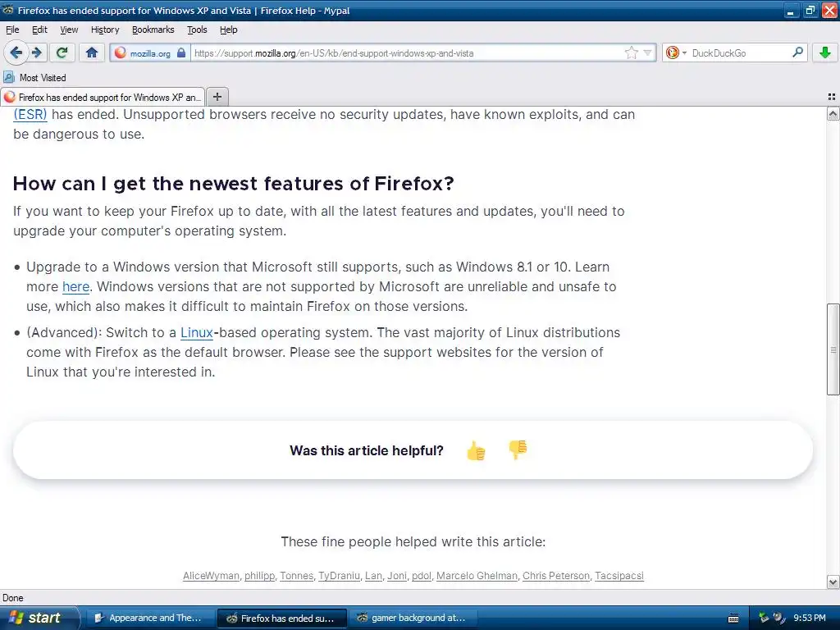Follow the 'here' link about Windows versions
Viewport: 840px width, 630px height.
75,286
